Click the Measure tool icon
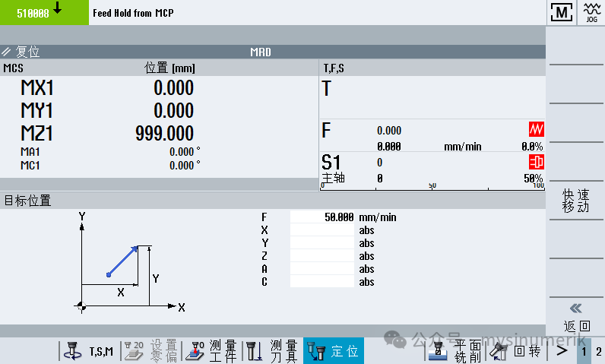 click(x=255, y=351)
